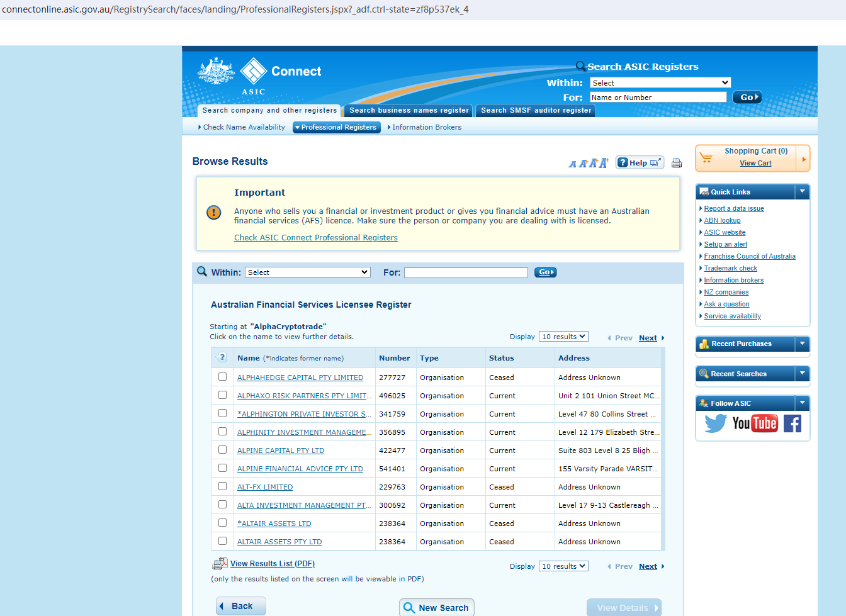Image resolution: width=846 pixels, height=616 pixels.
Task: Open the Help popup
Action: pyautogui.click(x=640, y=162)
